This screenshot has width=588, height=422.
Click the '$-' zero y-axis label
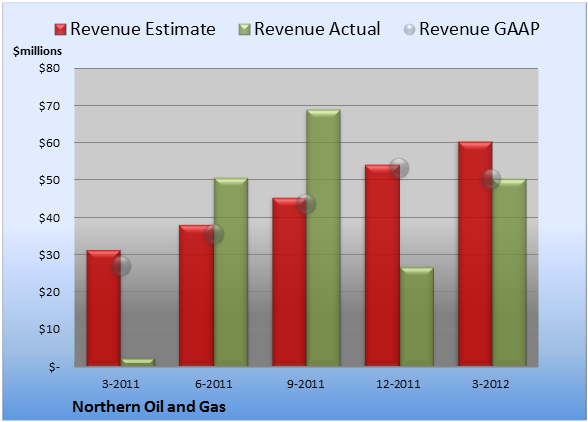click(x=54, y=367)
